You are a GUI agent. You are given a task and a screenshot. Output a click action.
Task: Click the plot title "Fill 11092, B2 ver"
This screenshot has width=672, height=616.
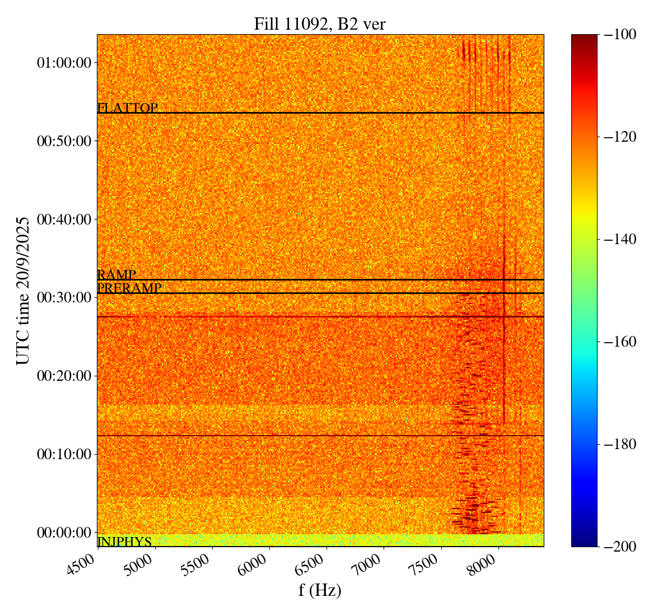[320, 24]
